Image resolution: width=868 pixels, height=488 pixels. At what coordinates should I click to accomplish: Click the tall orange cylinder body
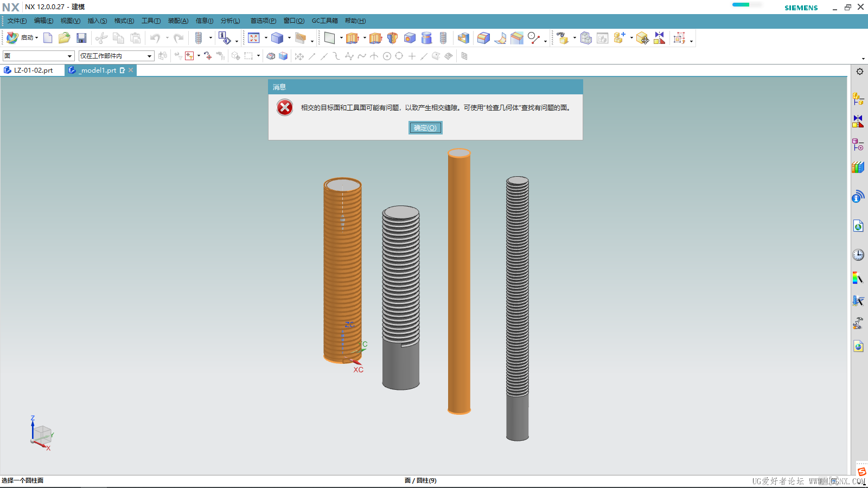[x=459, y=282]
